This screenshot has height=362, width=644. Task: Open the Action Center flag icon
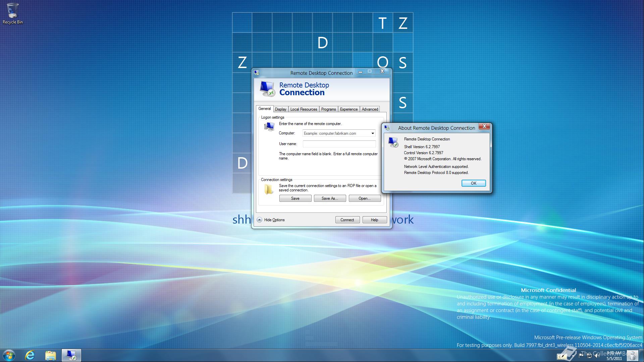coord(581,356)
